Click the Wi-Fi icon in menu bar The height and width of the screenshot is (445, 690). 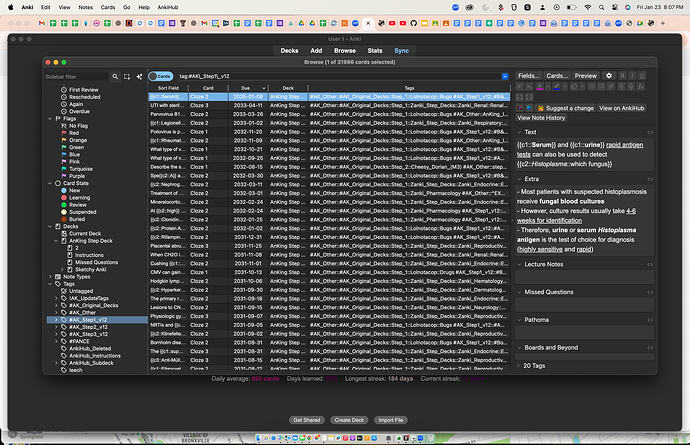coord(587,7)
